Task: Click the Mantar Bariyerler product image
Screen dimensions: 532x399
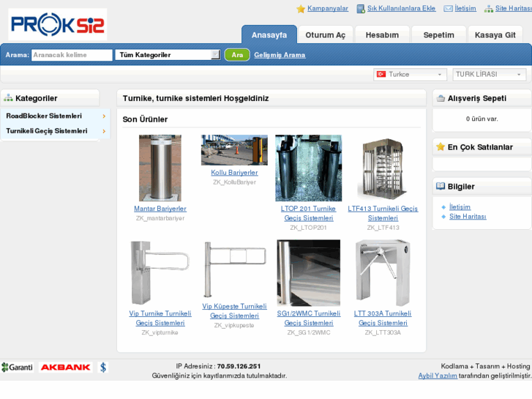Action: 160,168
